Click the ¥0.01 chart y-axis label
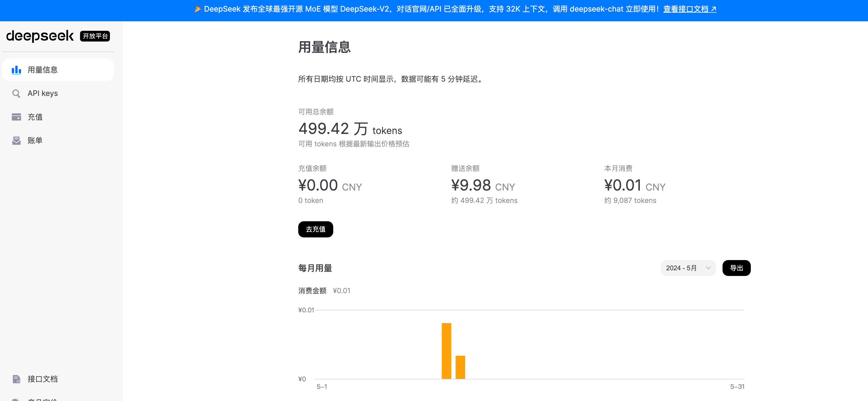Viewport: 868px width, 401px height. [x=306, y=310]
